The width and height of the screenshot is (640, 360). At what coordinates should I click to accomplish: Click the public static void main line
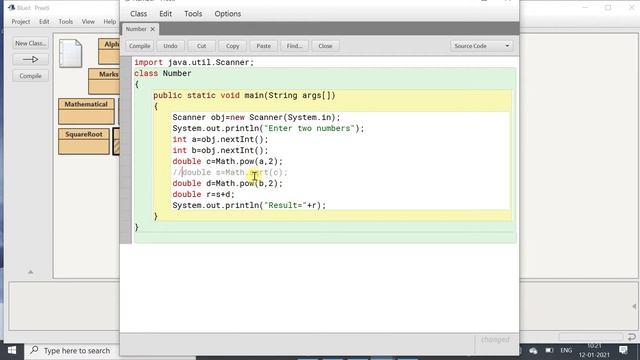coord(244,96)
